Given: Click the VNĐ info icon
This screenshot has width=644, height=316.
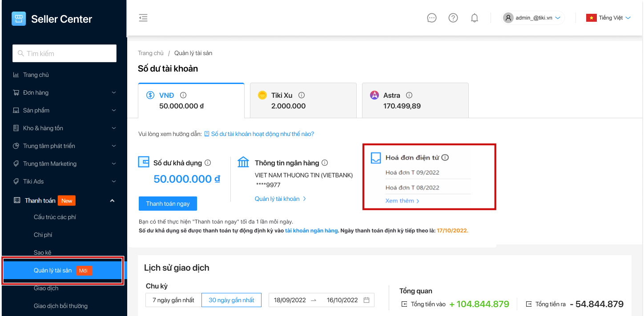Looking at the screenshot, I should [x=183, y=95].
